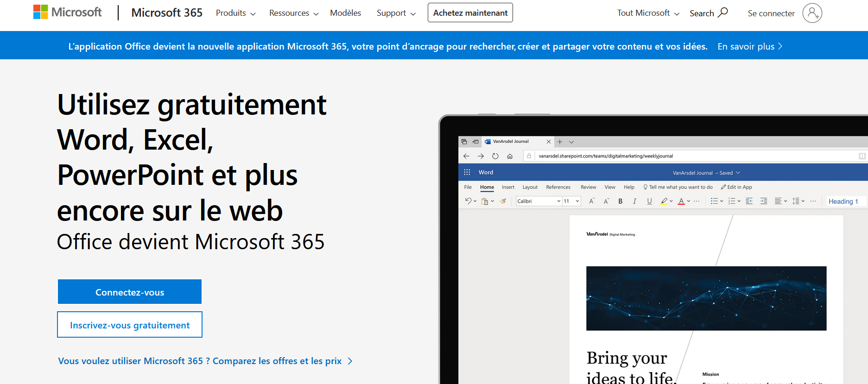Screen dimensions: 868x384
Task: Click Tell me what you want to do
Action: click(678, 187)
